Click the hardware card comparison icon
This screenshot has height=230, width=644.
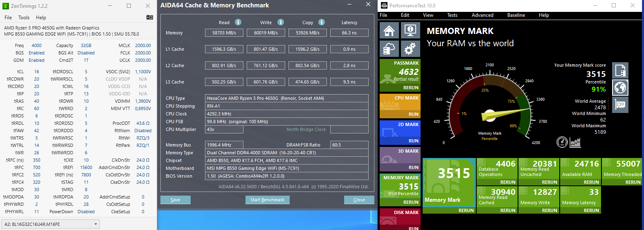[620, 105]
